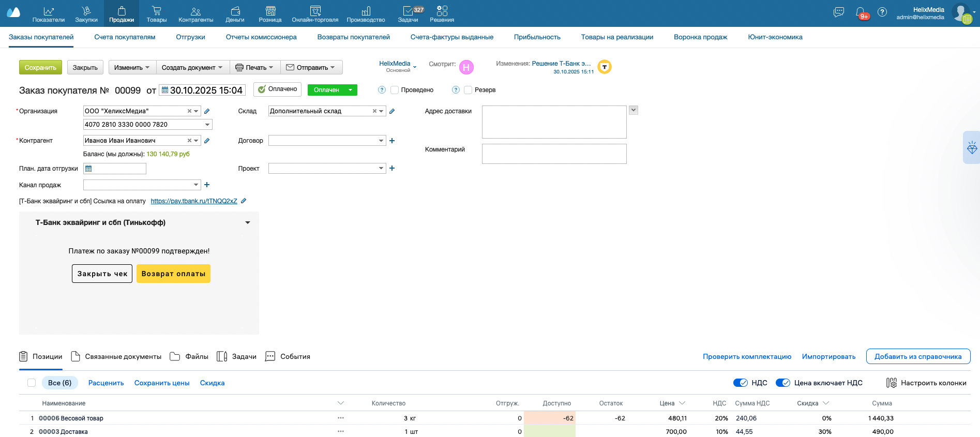The width and height of the screenshot is (980, 437).
Task: Expand the Создать документ dropdown
Action: pyautogui.click(x=192, y=68)
